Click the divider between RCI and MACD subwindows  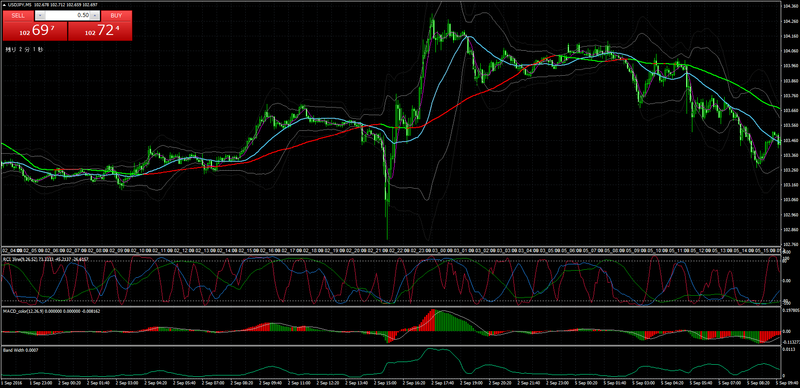pyautogui.click(x=390, y=306)
